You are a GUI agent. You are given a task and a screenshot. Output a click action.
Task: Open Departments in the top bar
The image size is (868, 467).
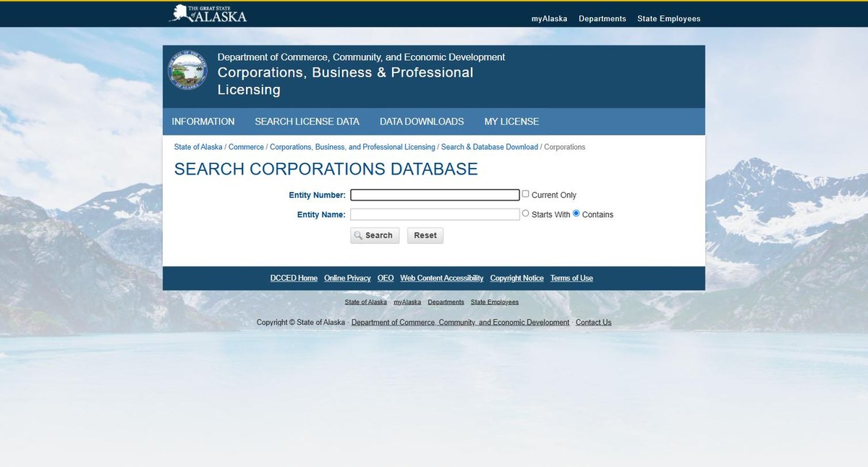click(603, 19)
